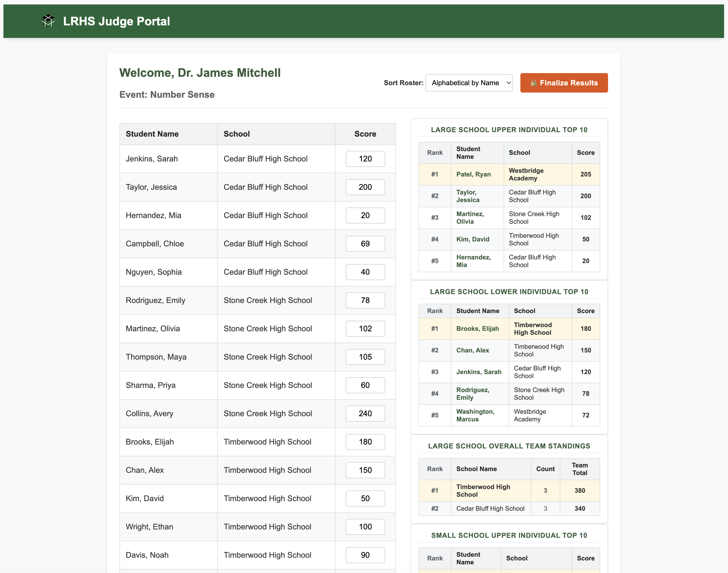
Task: Click Large School Upper Individual Top 10 heading
Action: [x=509, y=129]
